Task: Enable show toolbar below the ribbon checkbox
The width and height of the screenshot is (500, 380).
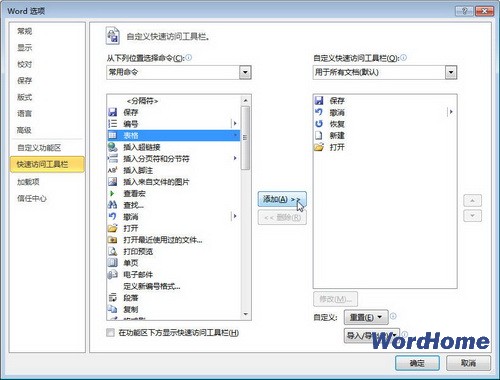Action: (110, 332)
